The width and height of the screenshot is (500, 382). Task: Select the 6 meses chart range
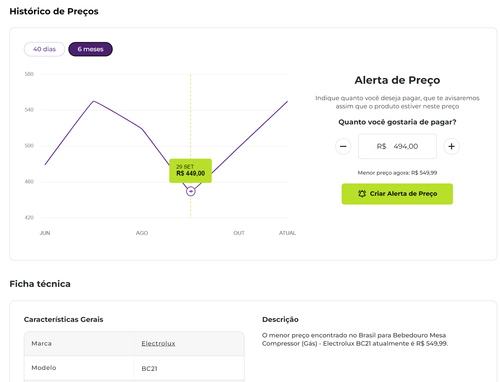[90, 49]
